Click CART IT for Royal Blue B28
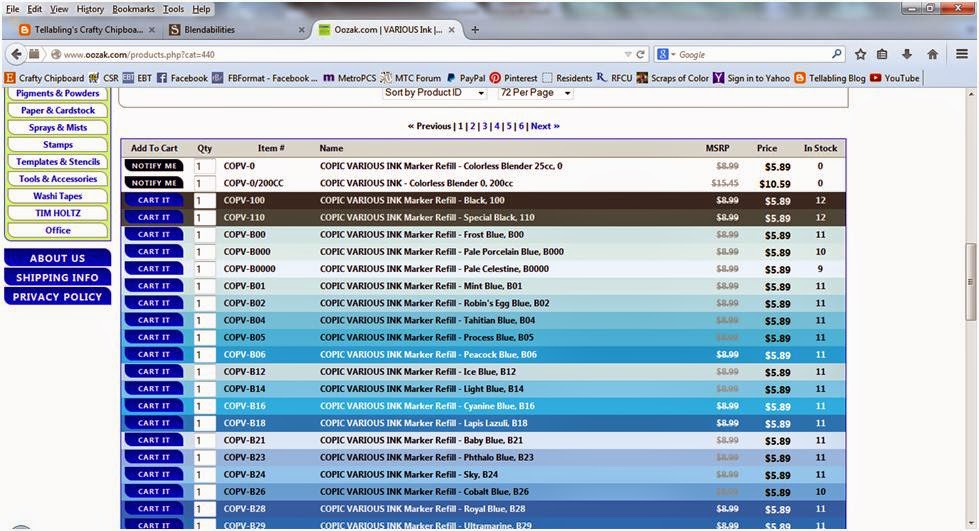The height and width of the screenshot is (531, 979). pyautogui.click(x=154, y=509)
